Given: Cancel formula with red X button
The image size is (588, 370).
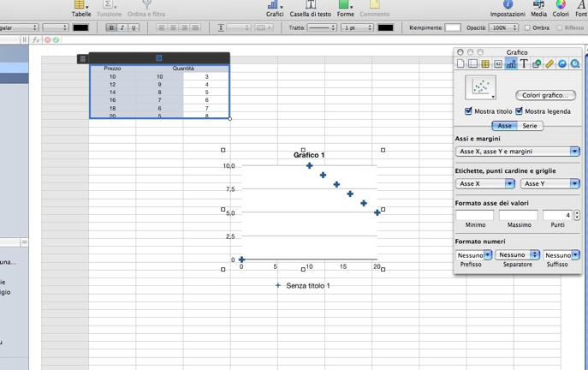Looking at the screenshot, I should coord(48,39).
